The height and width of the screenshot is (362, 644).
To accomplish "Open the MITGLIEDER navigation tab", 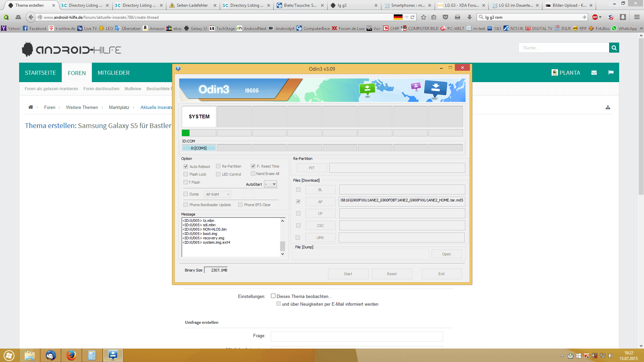I will [x=114, y=73].
